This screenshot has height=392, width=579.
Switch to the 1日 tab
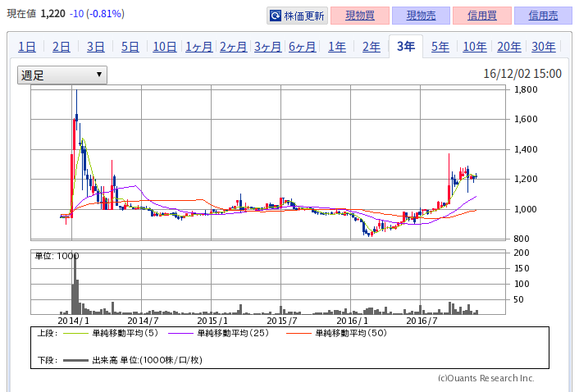tap(26, 47)
